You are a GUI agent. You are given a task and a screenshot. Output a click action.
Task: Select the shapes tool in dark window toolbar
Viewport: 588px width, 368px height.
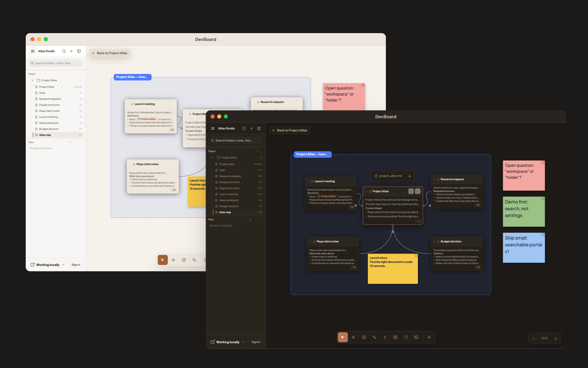(374, 337)
